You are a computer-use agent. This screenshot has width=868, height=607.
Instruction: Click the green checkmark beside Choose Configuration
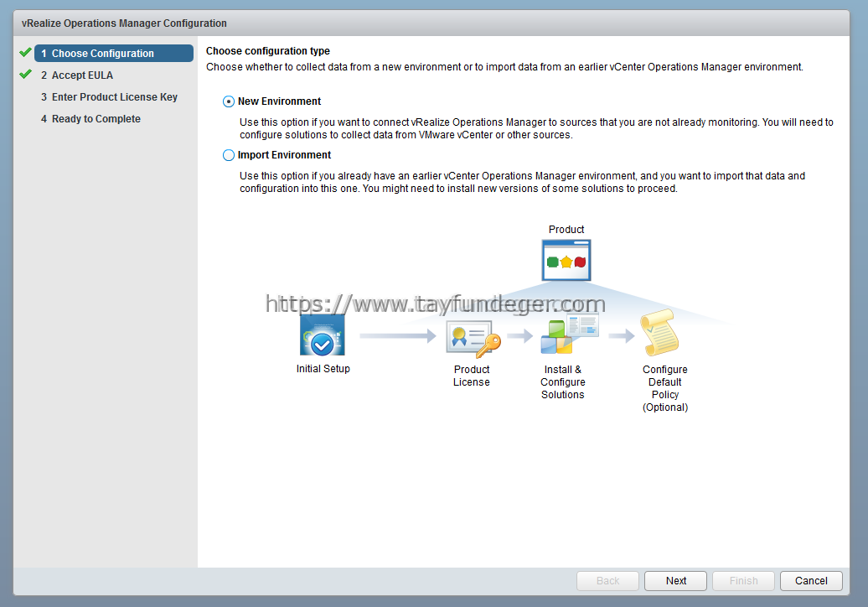[x=25, y=53]
